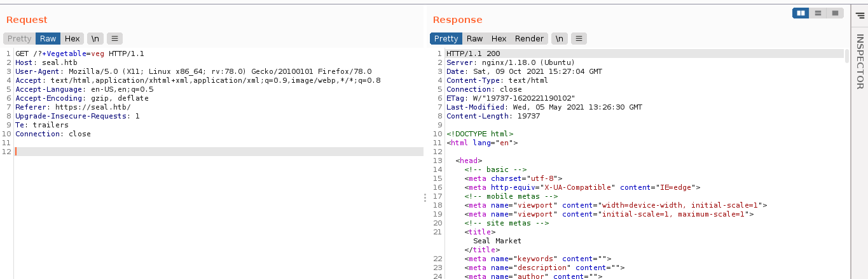Select the Pretty tab in Response pane
868x279 pixels.
(x=446, y=39)
